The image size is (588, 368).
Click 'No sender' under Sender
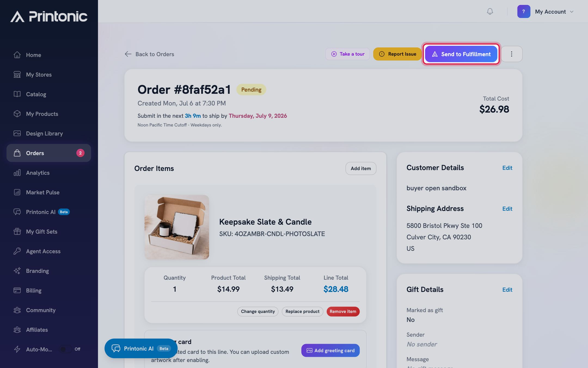[422, 344]
